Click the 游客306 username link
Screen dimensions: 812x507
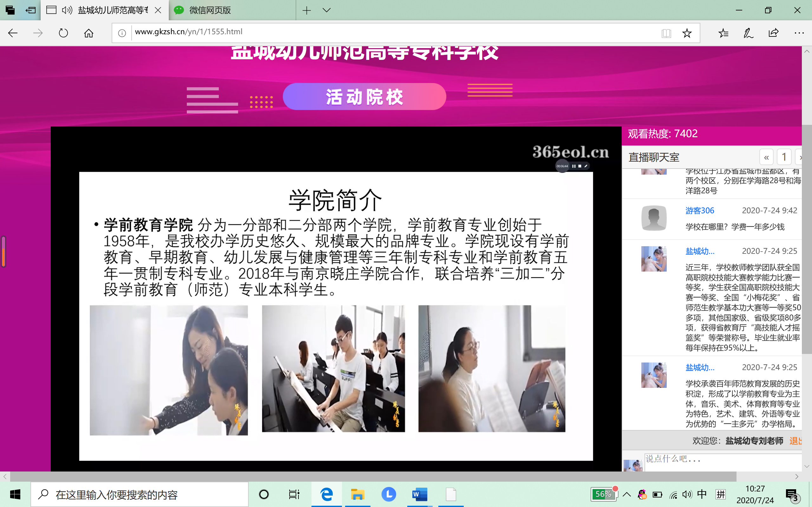tap(700, 211)
